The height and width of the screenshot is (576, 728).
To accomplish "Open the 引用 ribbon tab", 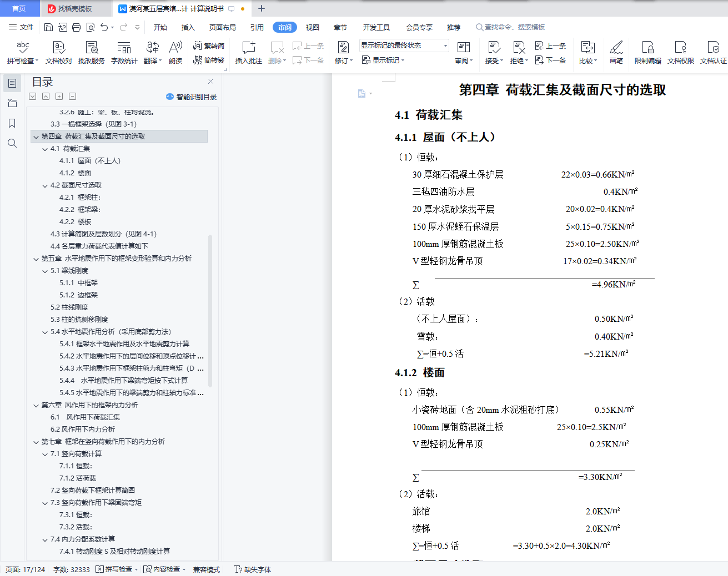I will click(x=257, y=27).
